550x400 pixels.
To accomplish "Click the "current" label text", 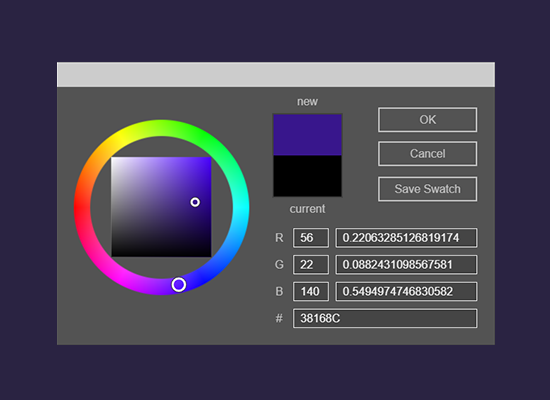I will (307, 209).
